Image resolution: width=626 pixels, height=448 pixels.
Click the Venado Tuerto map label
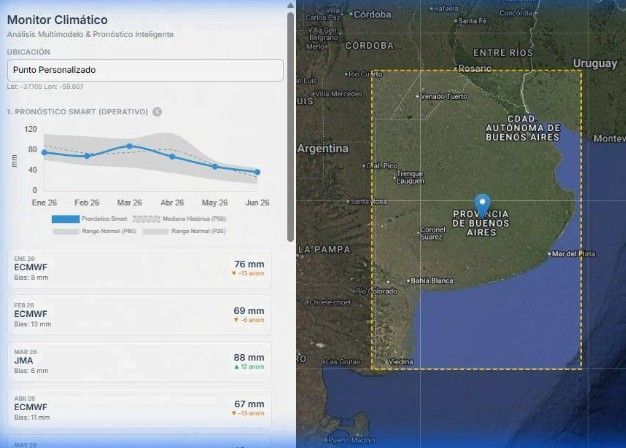tap(444, 96)
